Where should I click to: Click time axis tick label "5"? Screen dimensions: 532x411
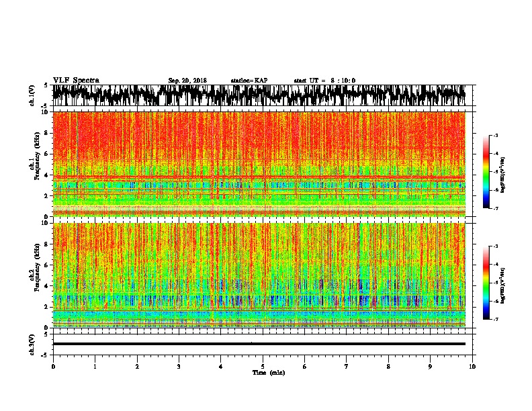point(263,367)
